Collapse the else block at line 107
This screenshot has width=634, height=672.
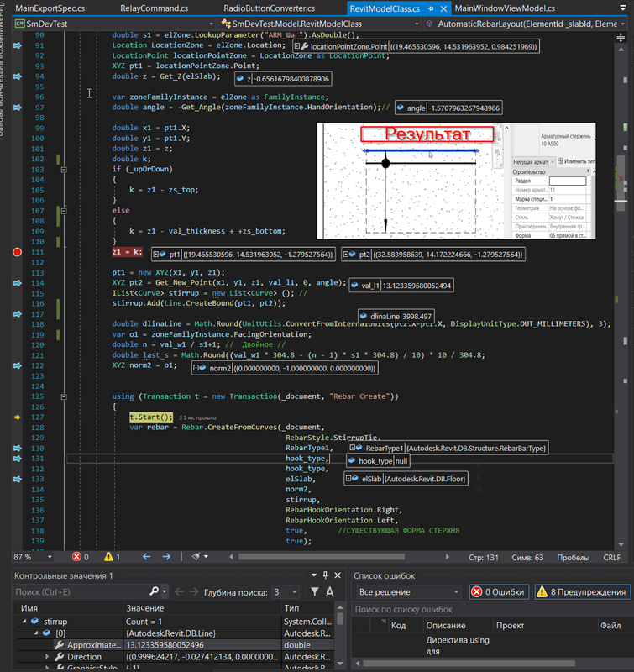[x=64, y=211]
